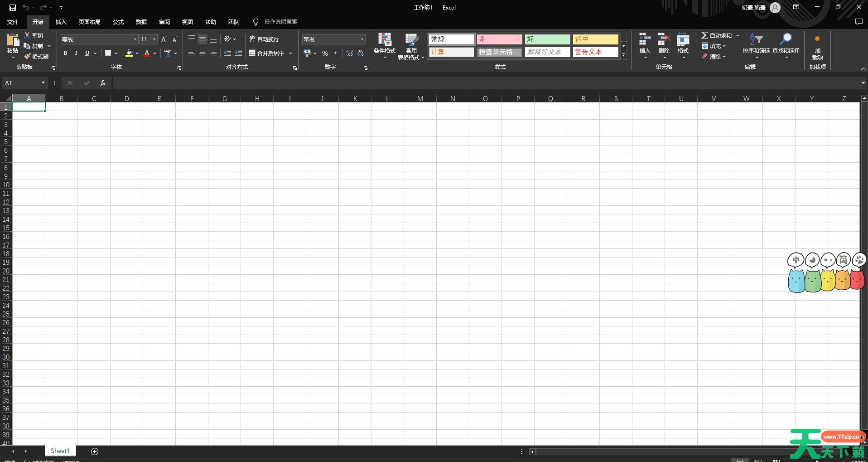Click the percent style icon

[x=325, y=53]
